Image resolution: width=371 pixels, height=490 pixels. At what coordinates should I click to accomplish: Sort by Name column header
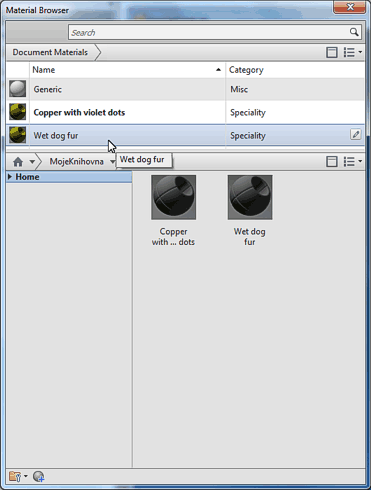point(127,70)
